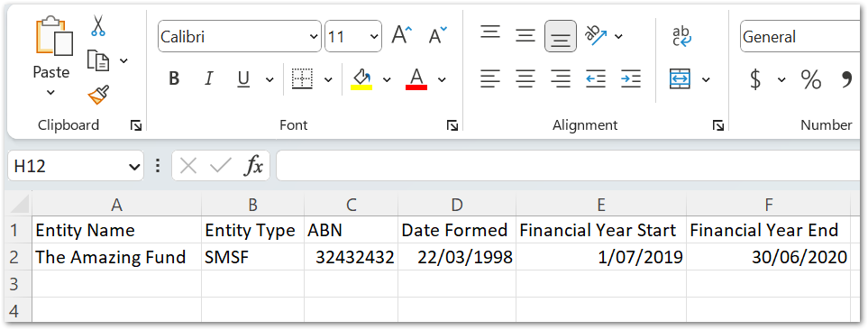Toggle Bottom Align for cells
868x330 pixels.
click(561, 37)
